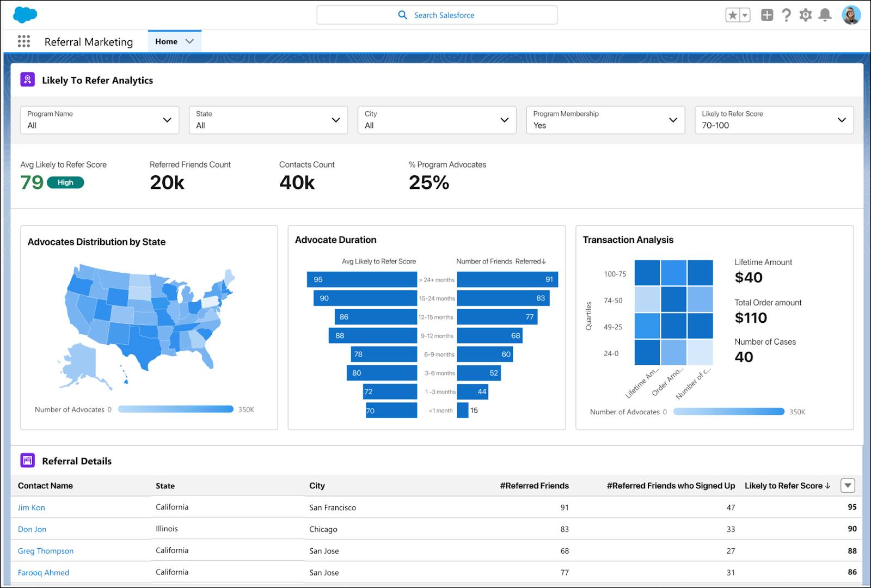Viewport: 871px width, 588px height.
Task: Click the Referral Marketing app name
Action: click(x=89, y=41)
